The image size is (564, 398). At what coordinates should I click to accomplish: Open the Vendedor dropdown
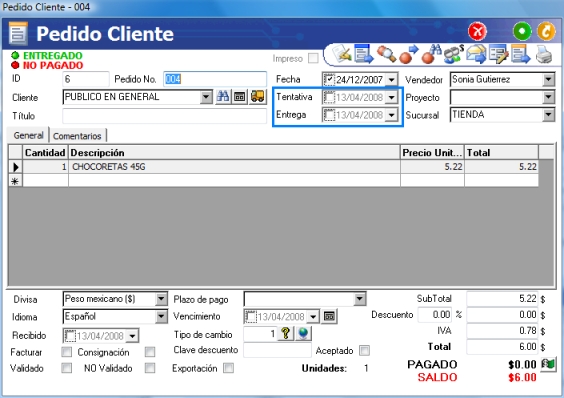[548, 80]
